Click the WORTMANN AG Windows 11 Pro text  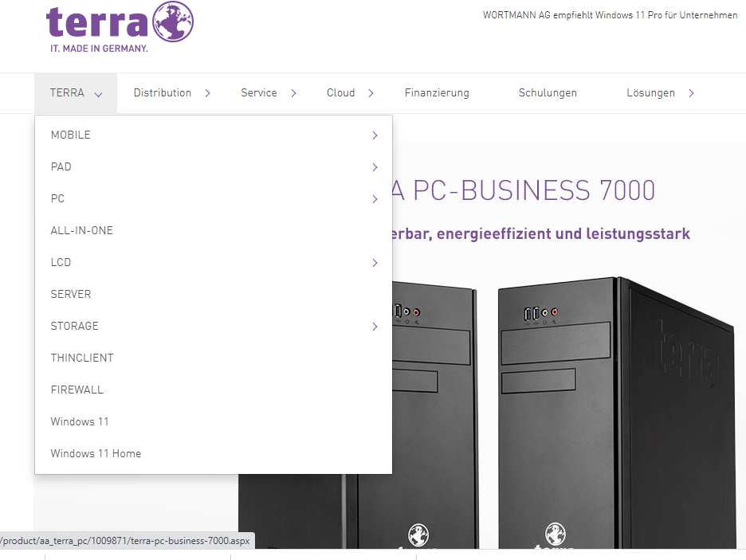click(x=610, y=15)
